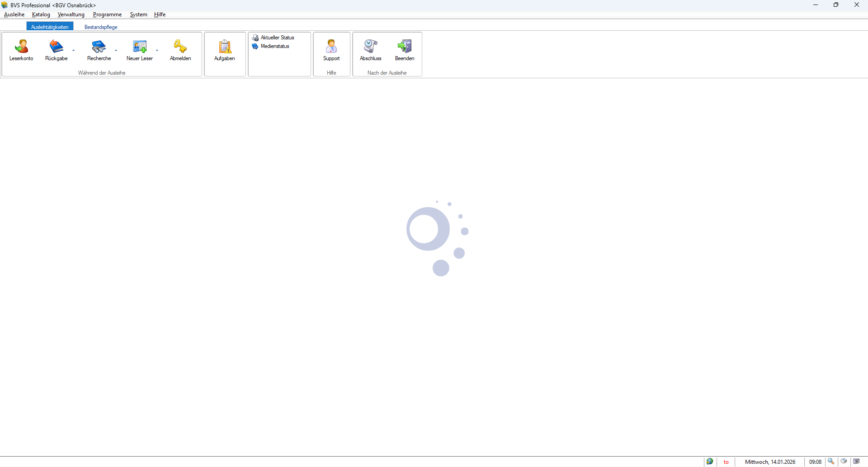Viewport: 868px width, 467px height.
Task: Click the 'Während der Ausleihe' group label
Action: (102, 73)
